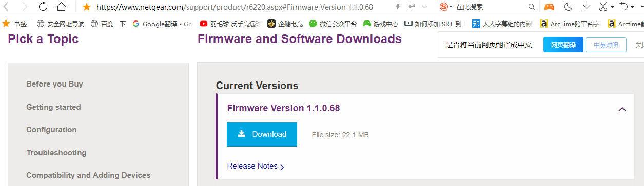Click the search magnifier icon

pos(532,7)
